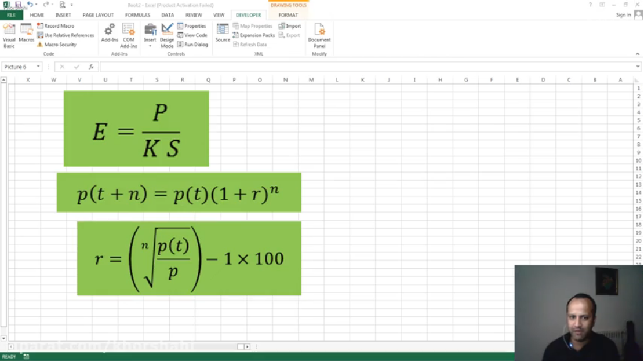Expand the formula bar

[638, 67]
